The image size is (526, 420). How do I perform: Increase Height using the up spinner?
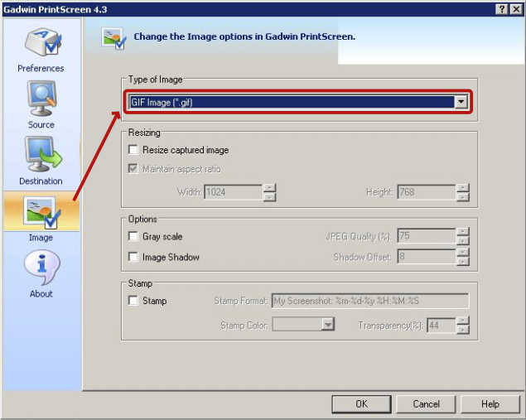pos(463,187)
